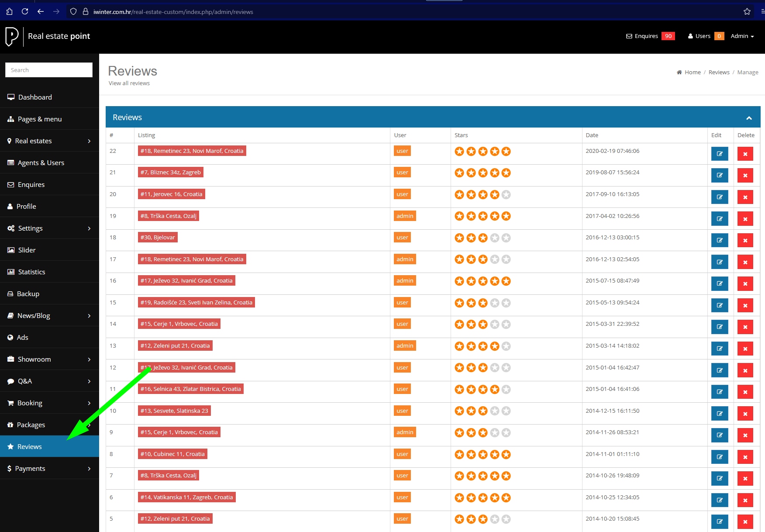Click the fifth star on review 20
The height and width of the screenshot is (532, 765).
pos(506,195)
